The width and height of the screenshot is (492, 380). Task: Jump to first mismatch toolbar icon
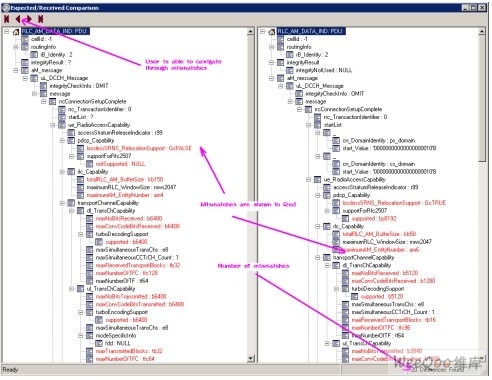coord(7,19)
